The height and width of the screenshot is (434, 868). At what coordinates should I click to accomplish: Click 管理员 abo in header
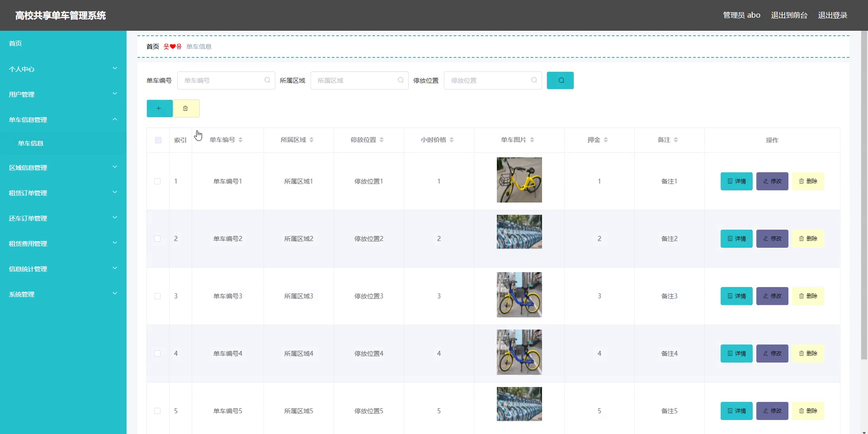[741, 15]
